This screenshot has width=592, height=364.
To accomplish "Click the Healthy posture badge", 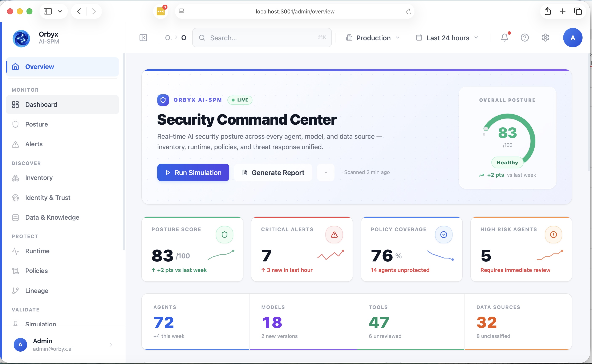I will [507, 162].
